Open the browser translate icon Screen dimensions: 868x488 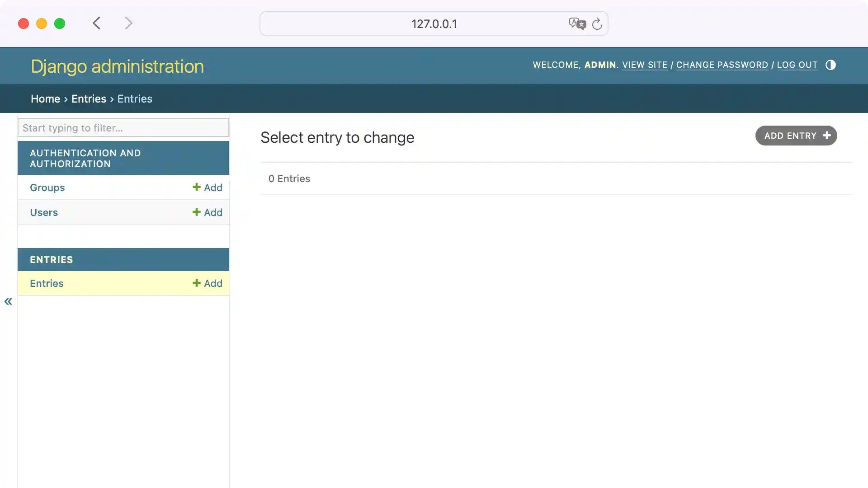[x=577, y=24]
